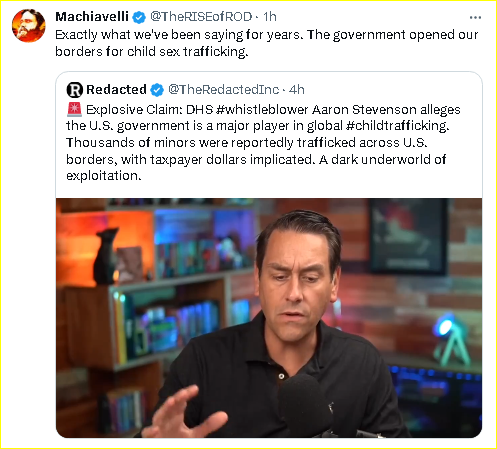Screen dimensions: 497x449
Task: Play the quoted tweet's video
Action: point(269,318)
